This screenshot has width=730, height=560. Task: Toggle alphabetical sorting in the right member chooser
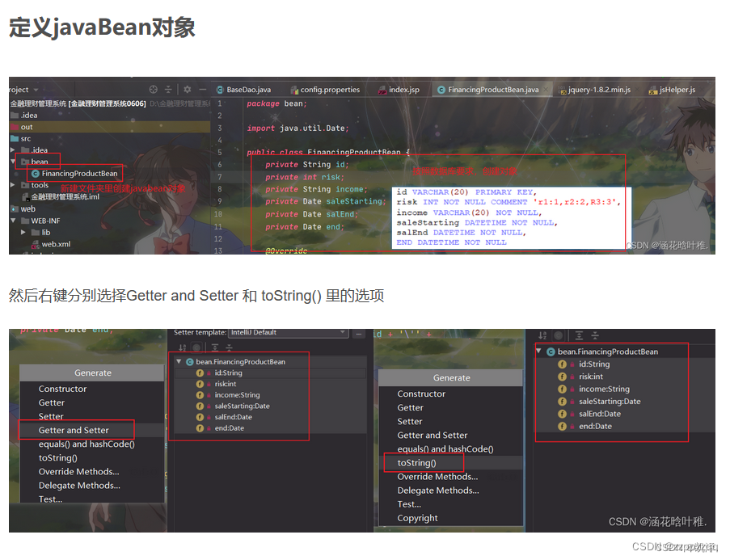click(542, 335)
